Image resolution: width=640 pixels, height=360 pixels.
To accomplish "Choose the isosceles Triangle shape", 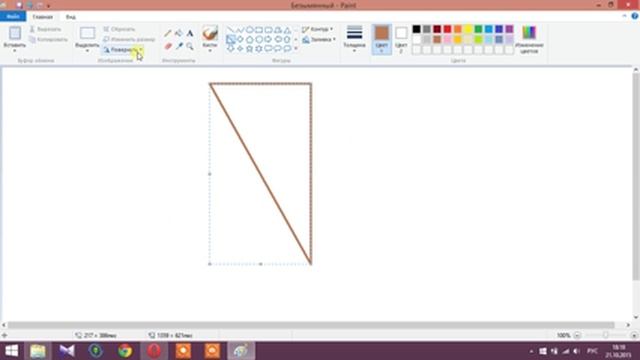I will tap(287, 30).
